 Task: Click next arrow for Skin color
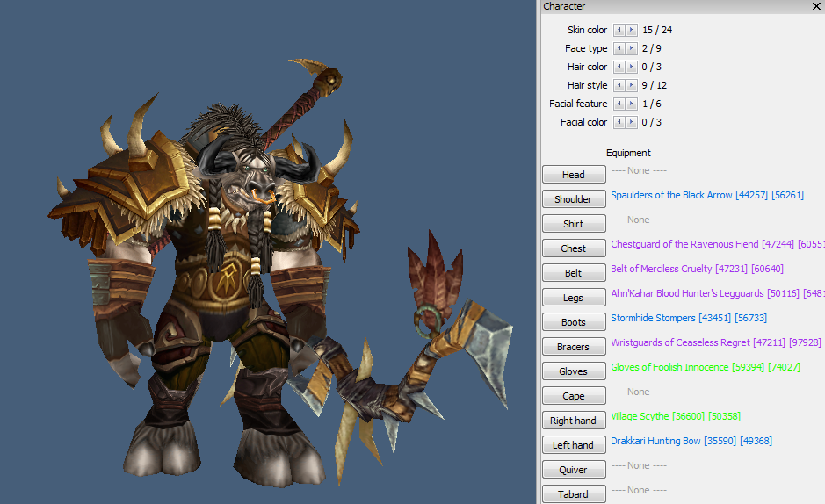click(x=632, y=30)
